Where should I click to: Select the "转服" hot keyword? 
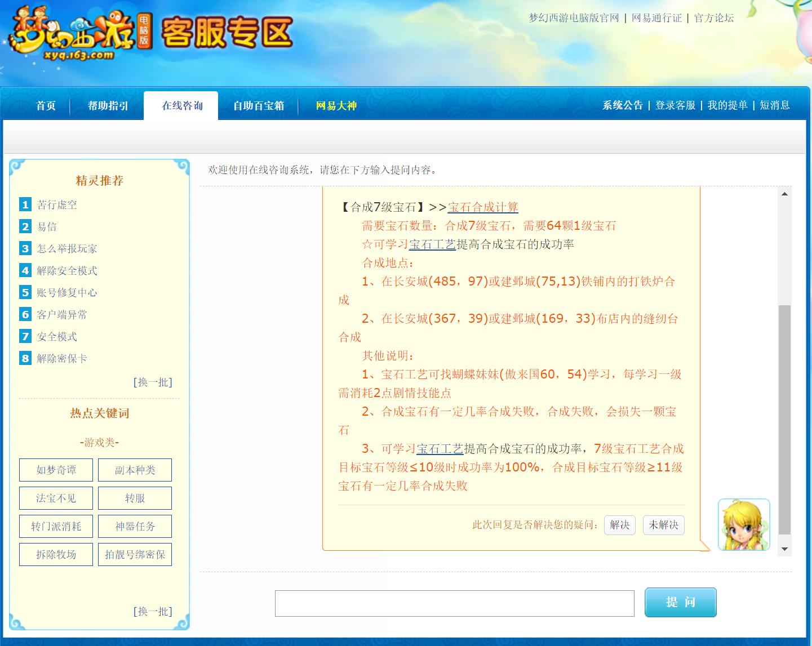click(x=134, y=498)
